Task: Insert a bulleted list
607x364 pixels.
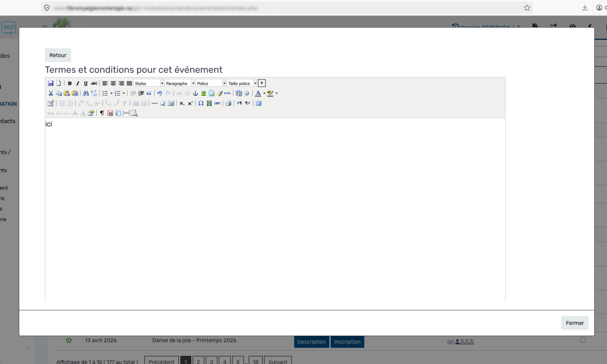Action: point(105,93)
